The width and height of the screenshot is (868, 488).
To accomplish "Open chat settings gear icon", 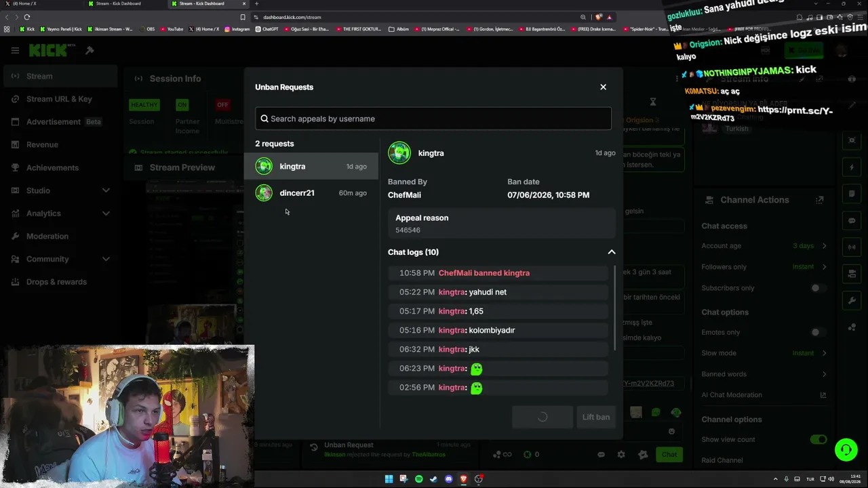I will coord(620,455).
